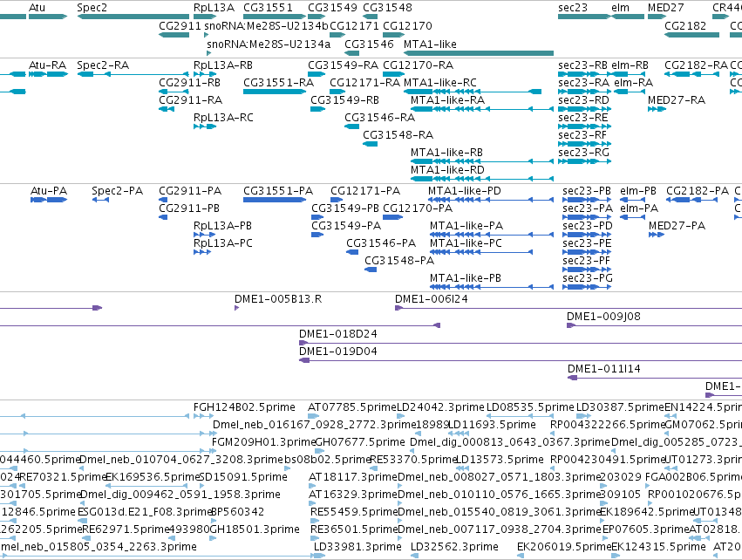This screenshot has width=742, height=560.
Task: Click the elm-RA transcript label
Action: point(634,82)
